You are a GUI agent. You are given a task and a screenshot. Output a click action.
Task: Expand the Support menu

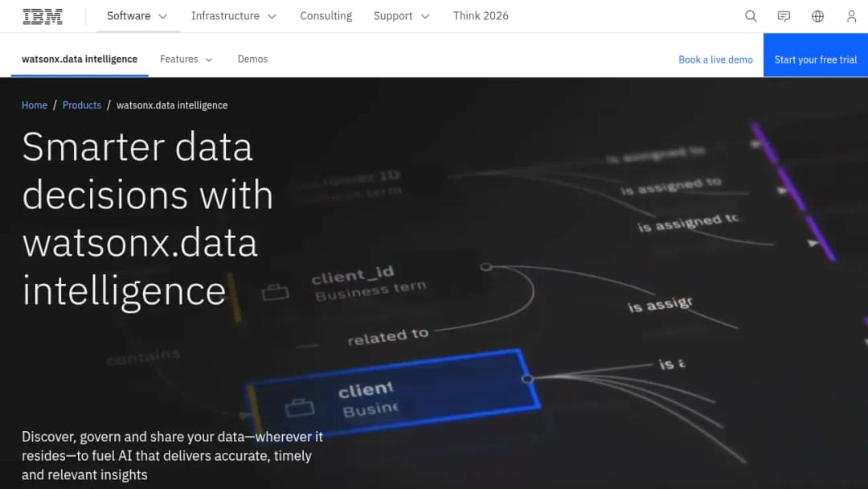[x=401, y=16]
